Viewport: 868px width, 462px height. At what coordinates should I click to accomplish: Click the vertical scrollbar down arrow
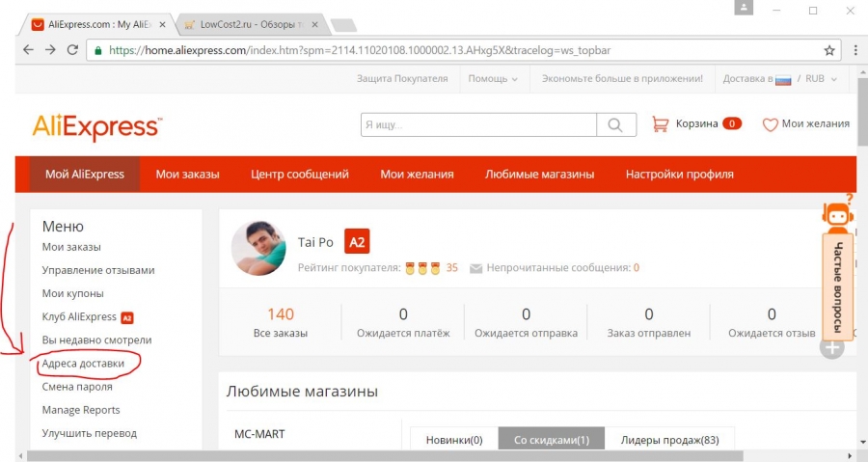[862, 443]
